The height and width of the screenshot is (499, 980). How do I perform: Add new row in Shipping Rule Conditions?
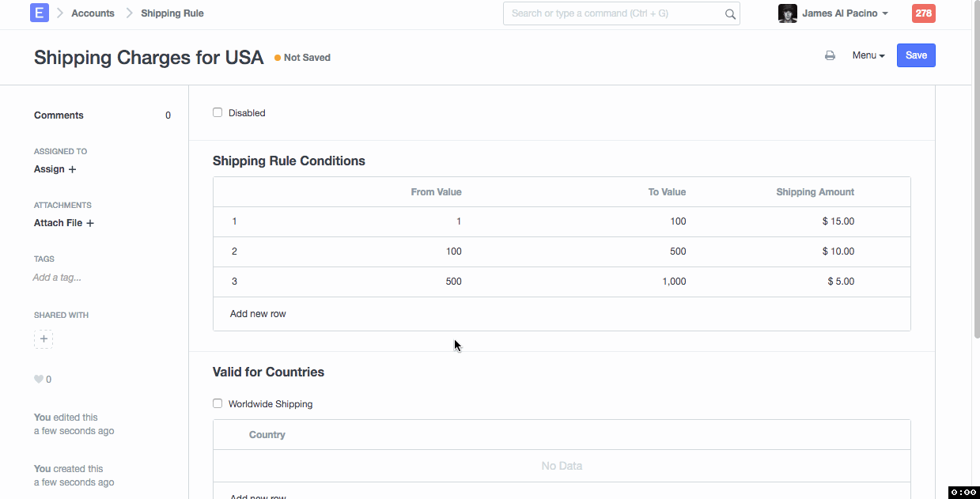[x=258, y=314]
